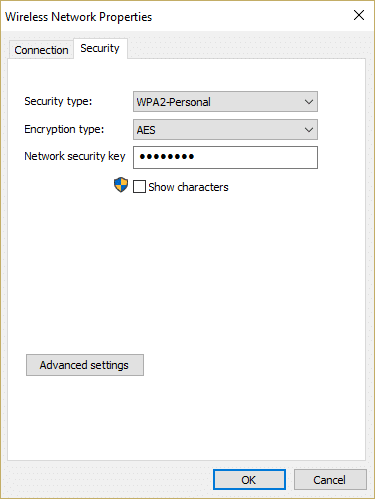Open Advanced settings
This screenshot has height=499, width=375.
85,365
